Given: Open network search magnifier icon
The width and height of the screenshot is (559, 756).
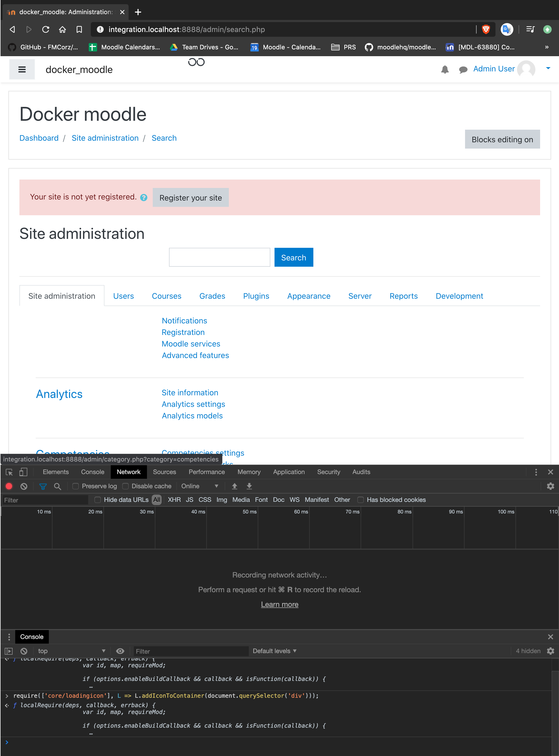Looking at the screenshot, I should pos(57,486).
